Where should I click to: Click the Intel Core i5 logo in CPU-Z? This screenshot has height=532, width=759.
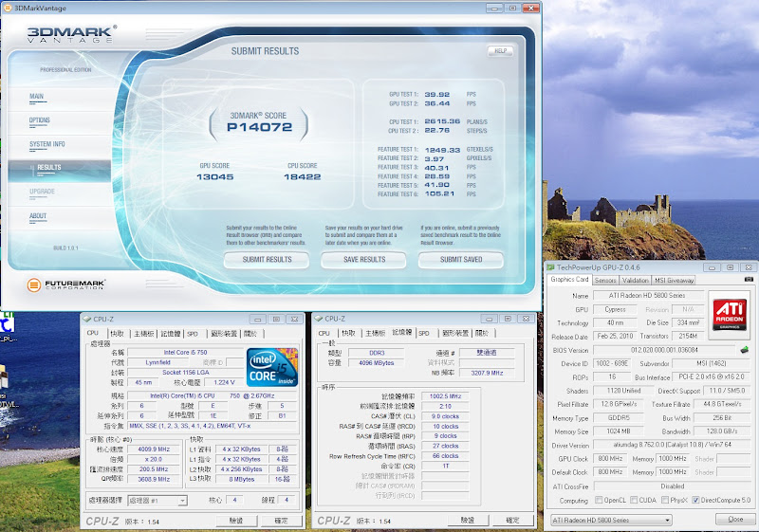coord(272,367)
